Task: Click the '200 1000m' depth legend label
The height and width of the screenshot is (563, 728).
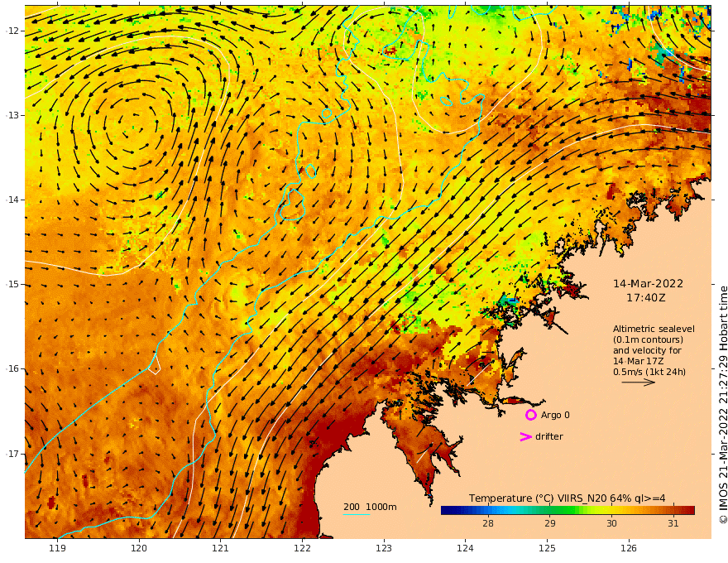Action: [x=370, y=507]
